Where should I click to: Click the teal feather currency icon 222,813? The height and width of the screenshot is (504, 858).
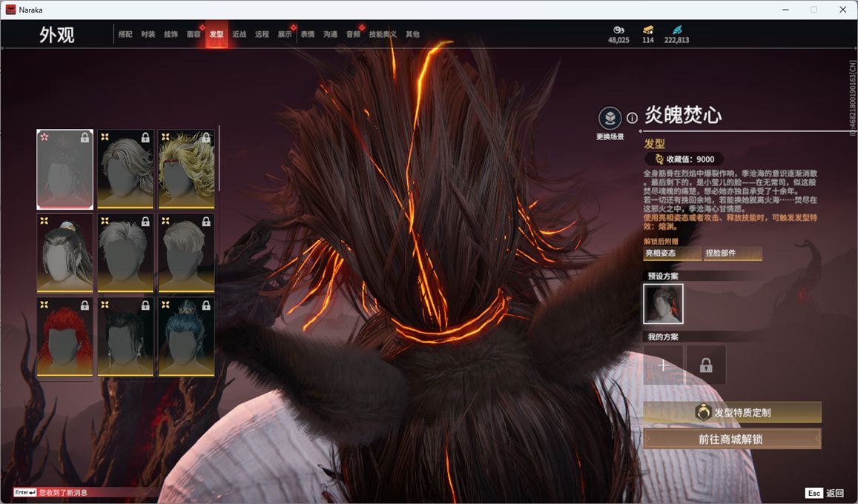pos(677,30)
